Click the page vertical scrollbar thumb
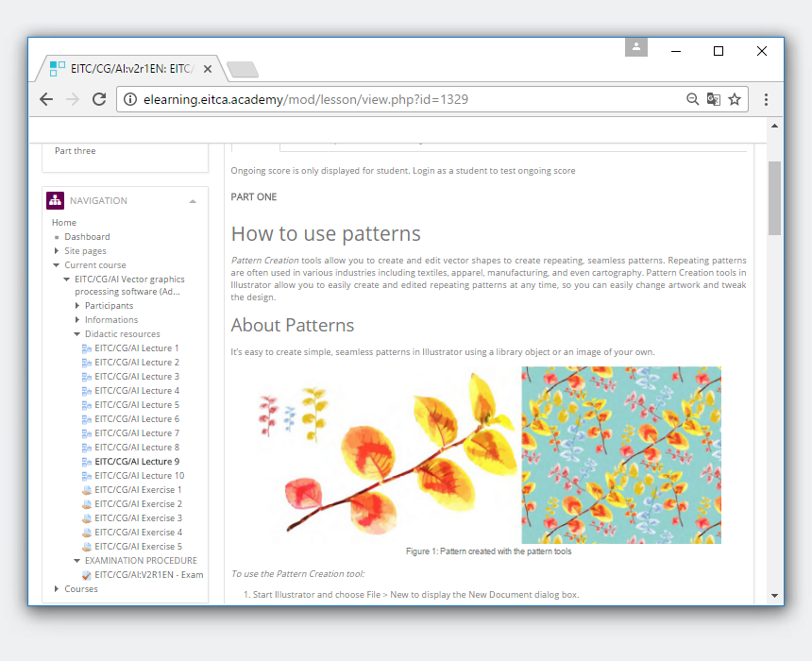Viewport: 812px width, 661px height. click(x=774, y=197)
